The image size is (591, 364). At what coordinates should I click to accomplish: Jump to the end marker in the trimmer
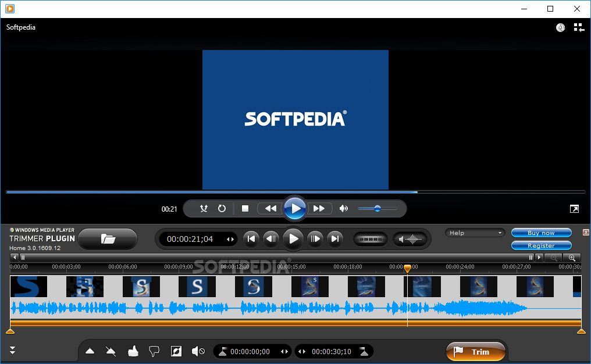coord(334,238)
